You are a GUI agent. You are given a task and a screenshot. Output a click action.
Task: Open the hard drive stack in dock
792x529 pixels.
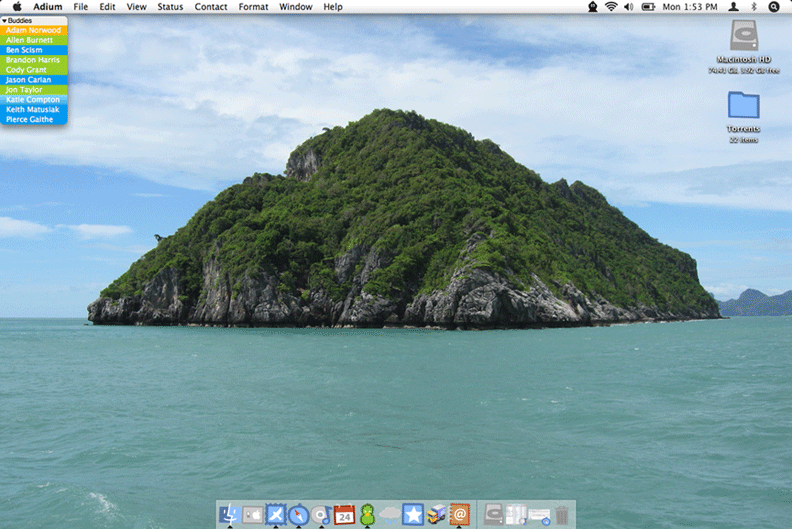(x=493, y=515)
